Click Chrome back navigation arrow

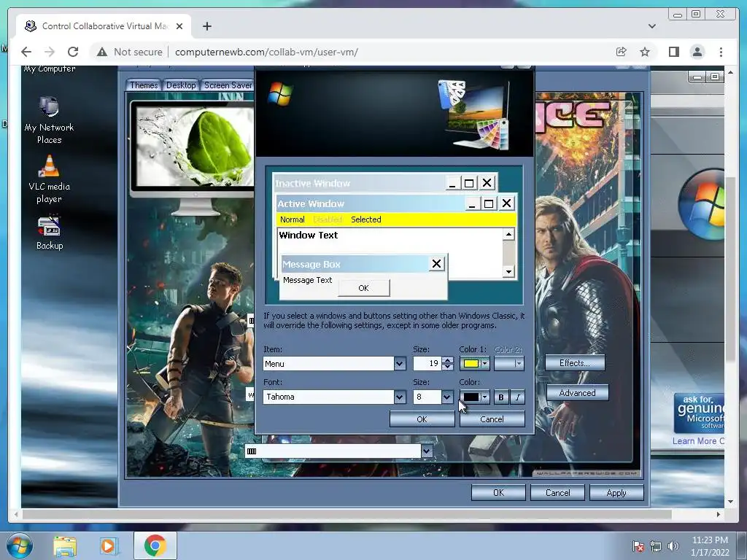27,52
